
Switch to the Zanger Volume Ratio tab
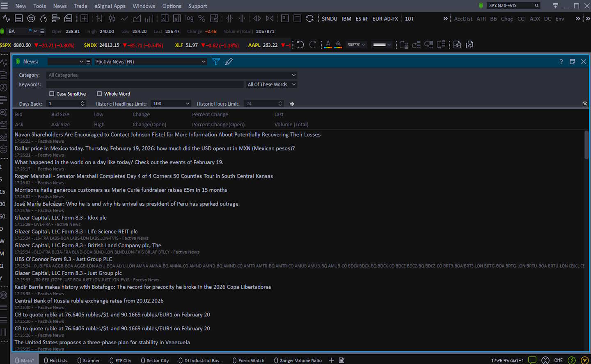(x=298, y=360)
